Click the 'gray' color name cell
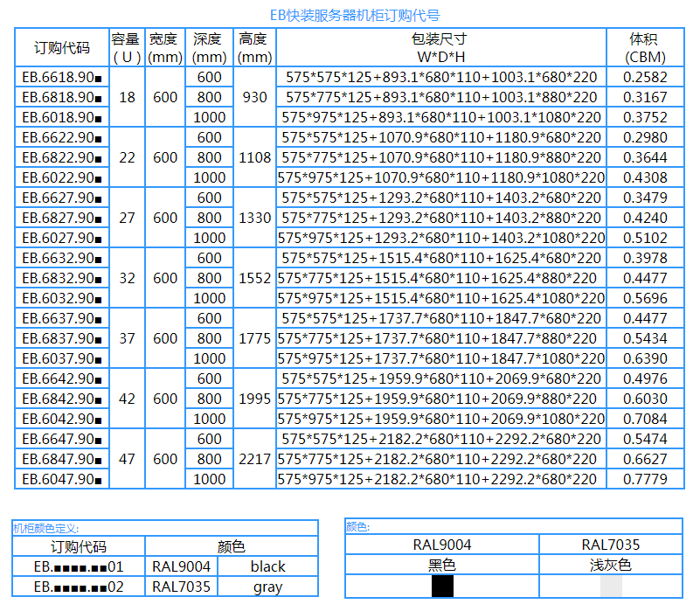 [x=267, y=587]
